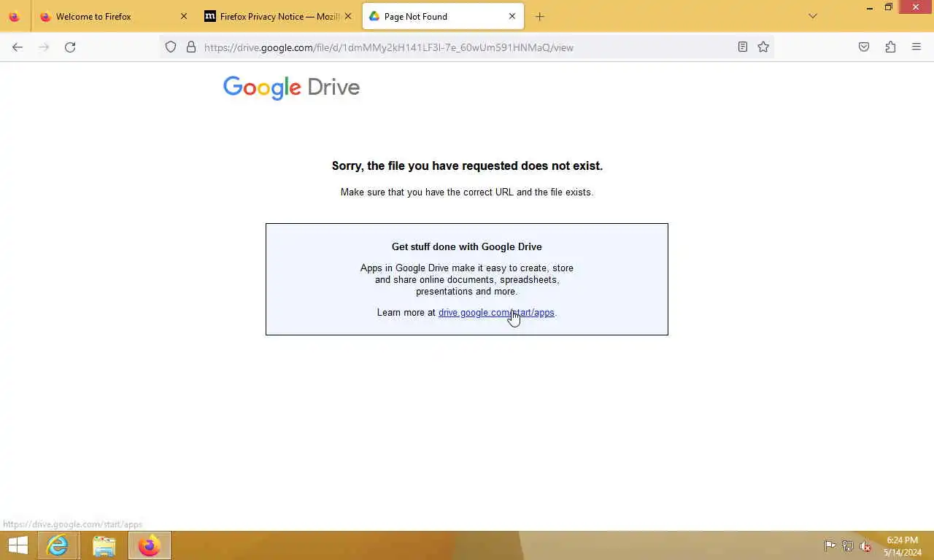This screenshot has height=560, width=934.
Task: Open volume speaker tray icon
Action: pyautogui.click(x=865, y=546)
